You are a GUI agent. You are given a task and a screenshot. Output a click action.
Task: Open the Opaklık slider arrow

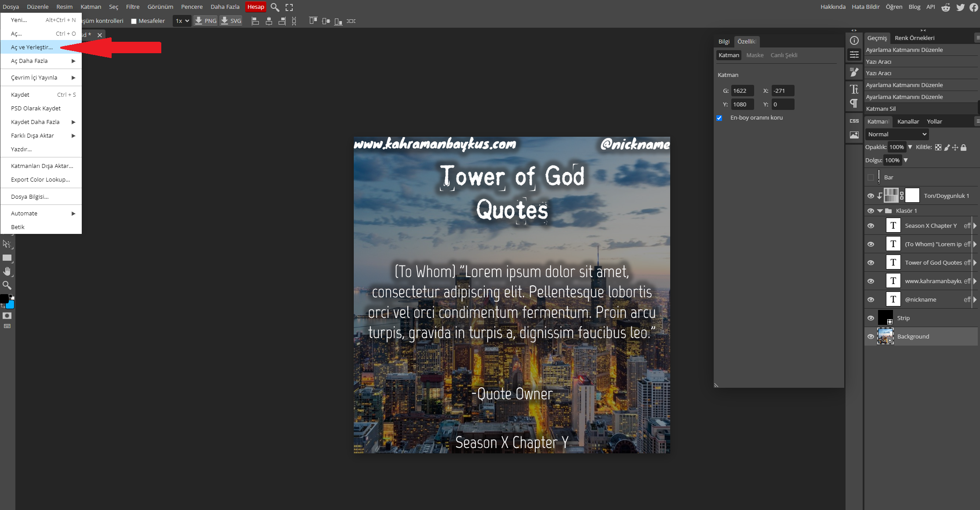coord(910,147)
